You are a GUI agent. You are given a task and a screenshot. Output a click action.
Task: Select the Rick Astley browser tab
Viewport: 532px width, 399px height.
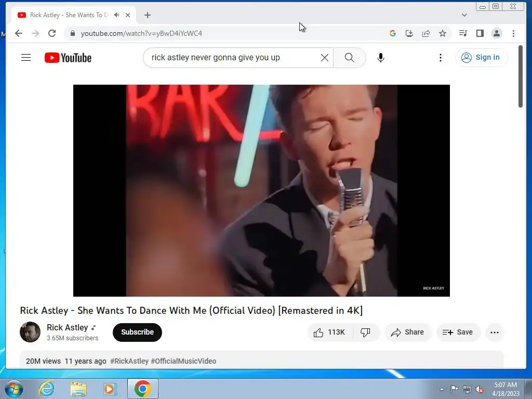point(73,15)
